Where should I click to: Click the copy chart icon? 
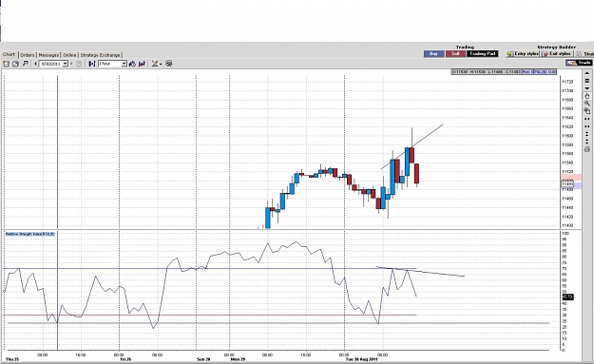click(x=587, y=111)
